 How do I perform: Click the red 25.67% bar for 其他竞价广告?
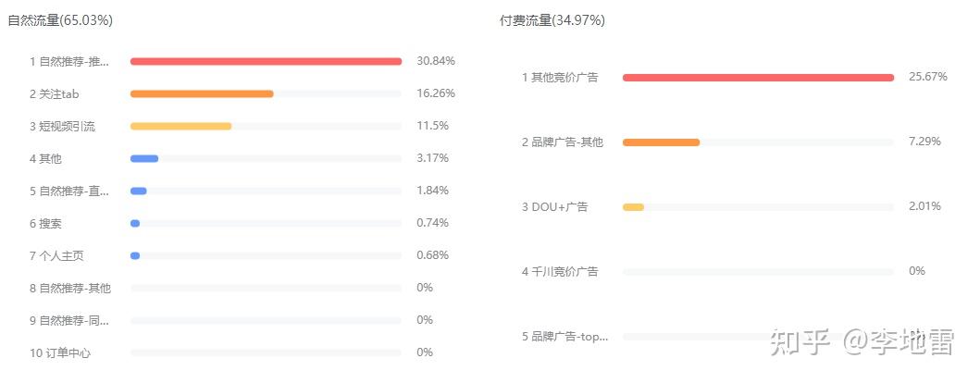[758, 78]
